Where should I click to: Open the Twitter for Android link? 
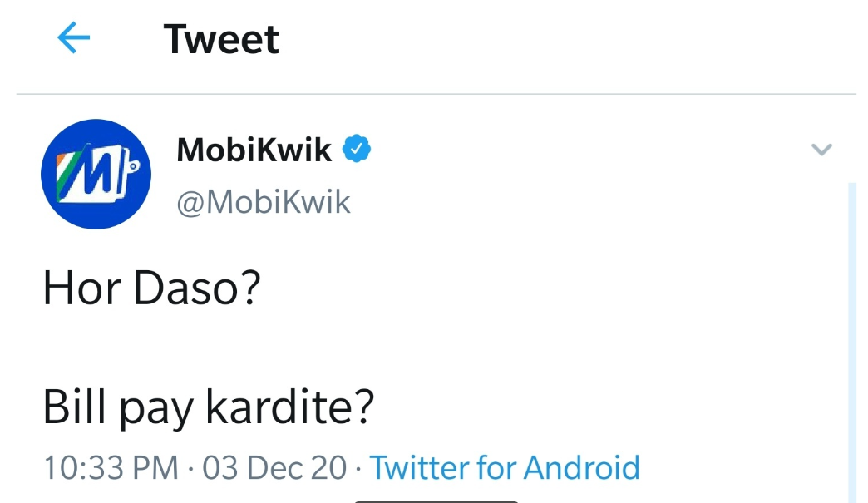[x=505, y=467]
